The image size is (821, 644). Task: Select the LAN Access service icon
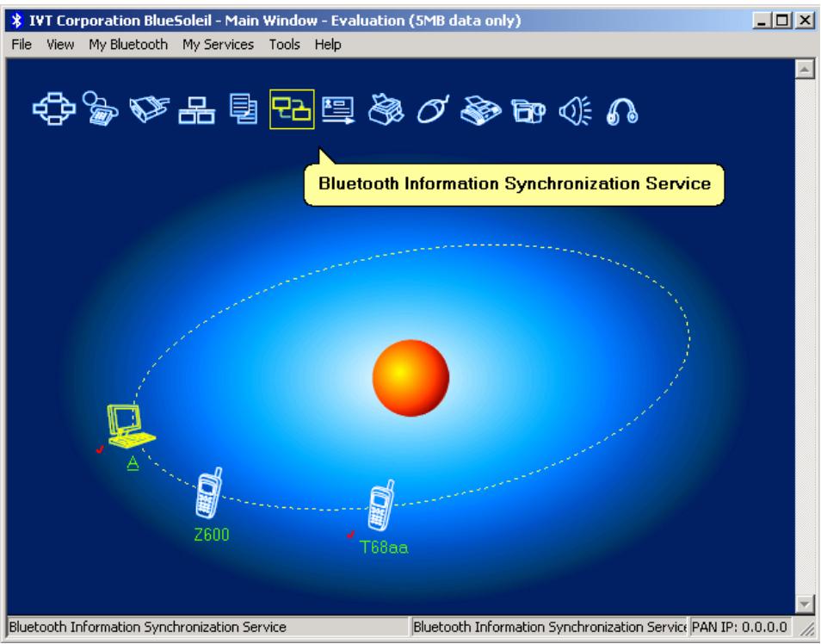[196, 110]
